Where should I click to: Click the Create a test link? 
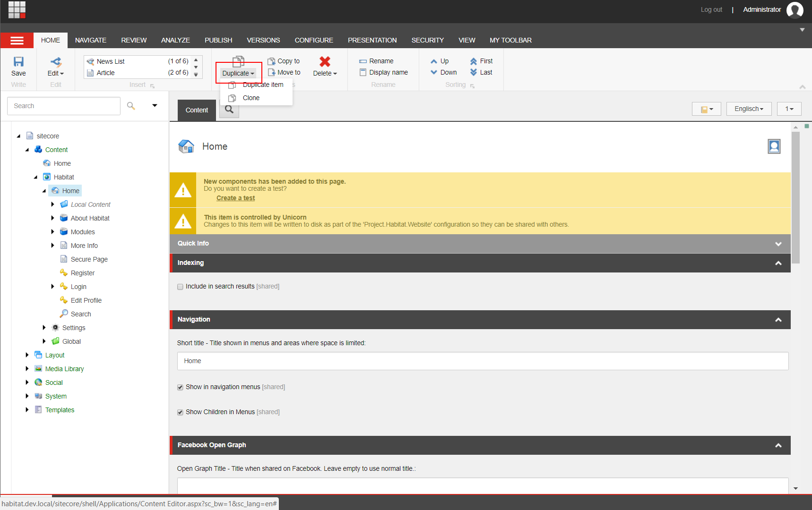pos(235,198)
